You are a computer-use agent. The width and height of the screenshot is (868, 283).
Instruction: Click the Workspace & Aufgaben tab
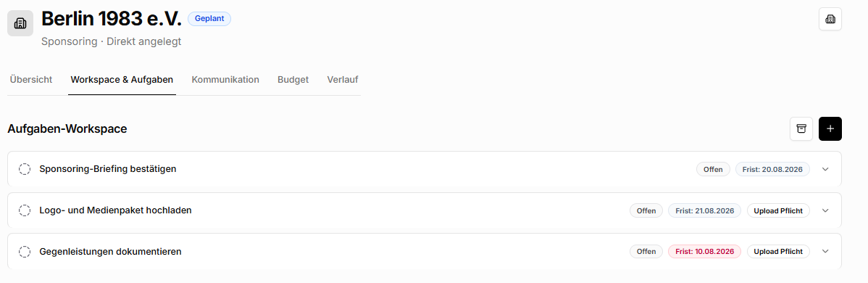click(122, 79)
